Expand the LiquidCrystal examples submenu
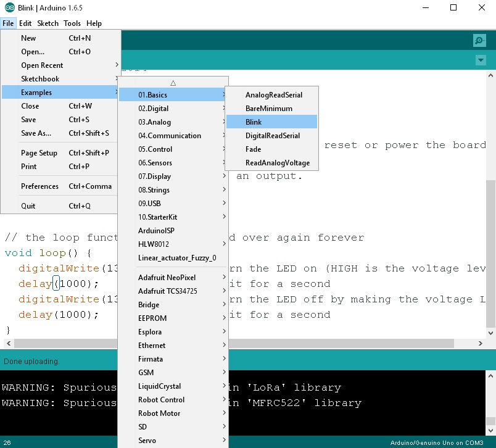Image resolution: width=496 pixels, height=448 pixels. tap(173, 387)
